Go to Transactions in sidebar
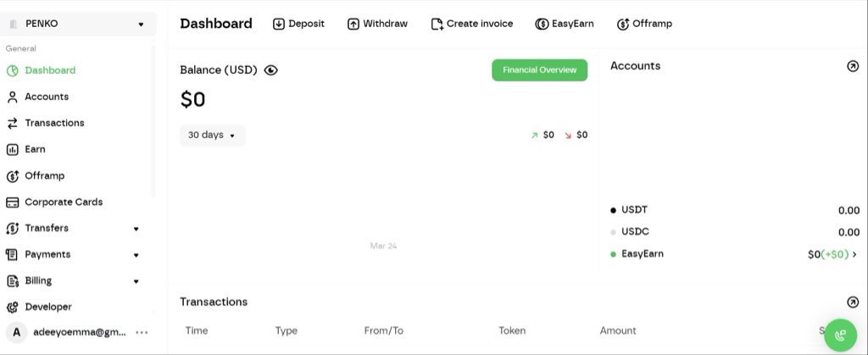 pos(54,123)
